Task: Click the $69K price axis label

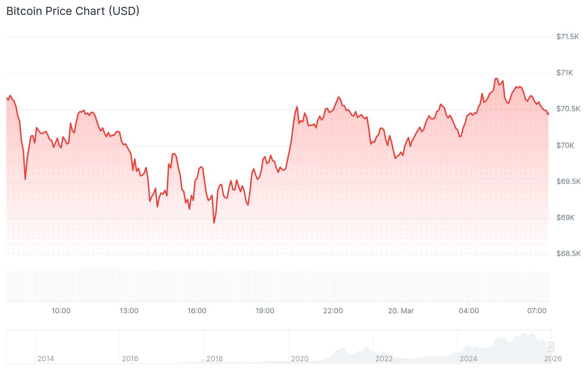Action: click(565, 218)
